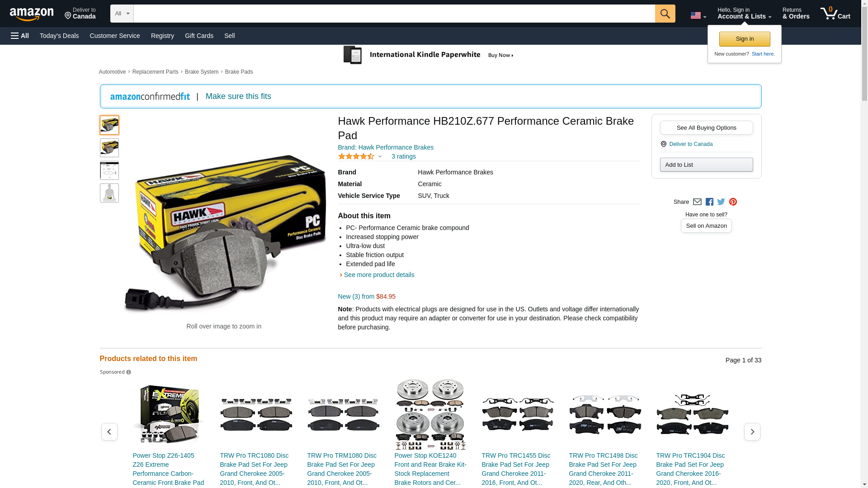Share product on Pinterest
The height and width of the screenshot is (488, 868).
click(733, 202)
